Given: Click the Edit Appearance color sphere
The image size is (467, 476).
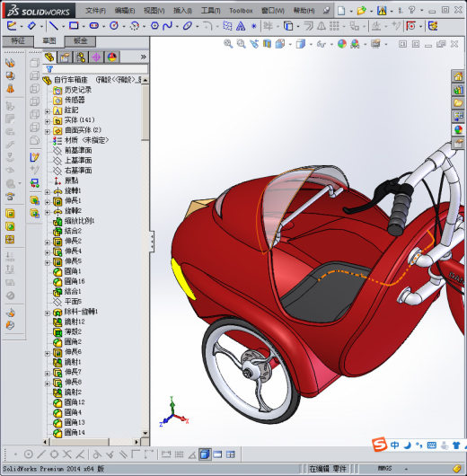Looking at the screenshot, I should 342,44.
